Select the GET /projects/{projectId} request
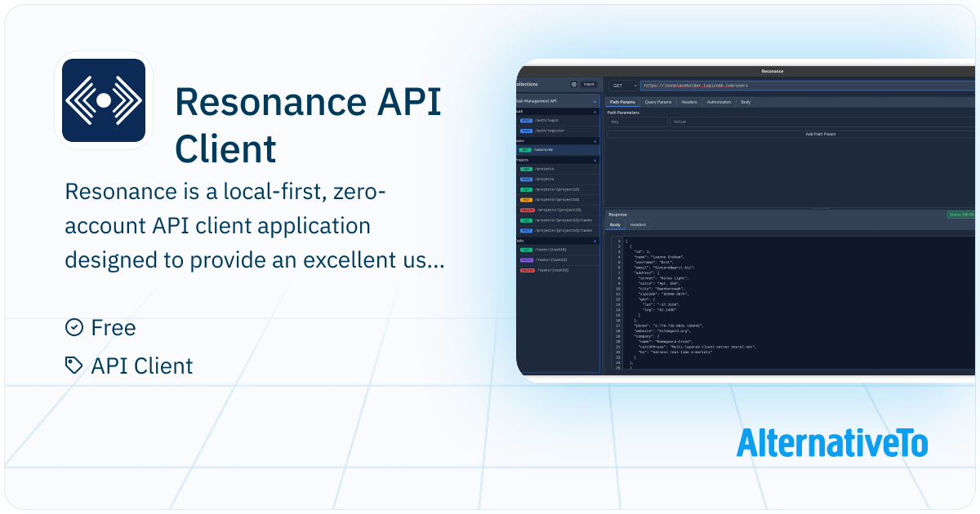The width and height of the screenshot is (980, 514). point(558,189)
